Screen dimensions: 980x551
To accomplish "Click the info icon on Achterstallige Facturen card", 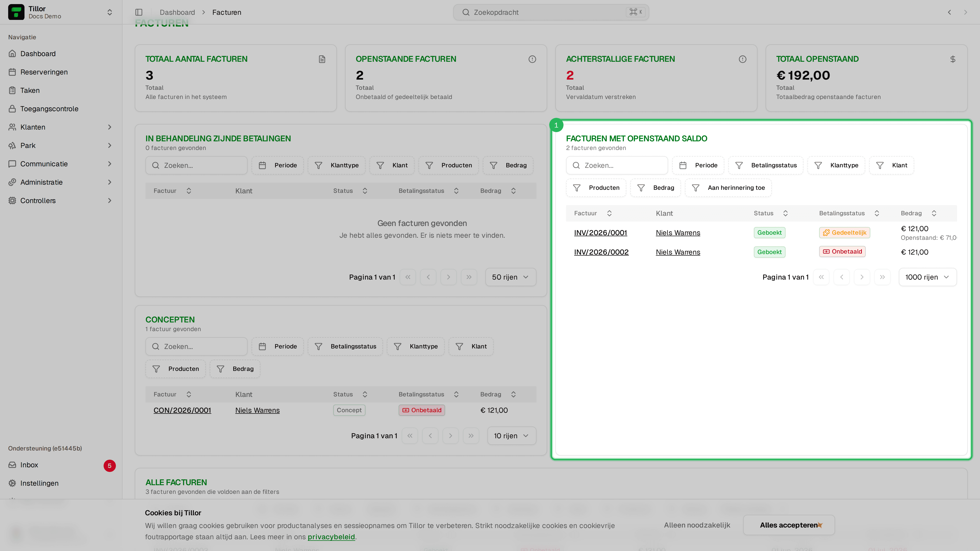I will pos(743,59).
